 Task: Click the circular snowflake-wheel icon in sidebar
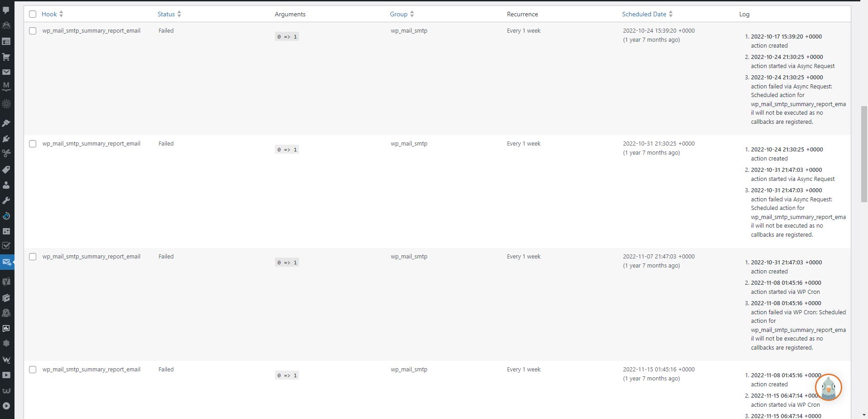click(6, 104)
